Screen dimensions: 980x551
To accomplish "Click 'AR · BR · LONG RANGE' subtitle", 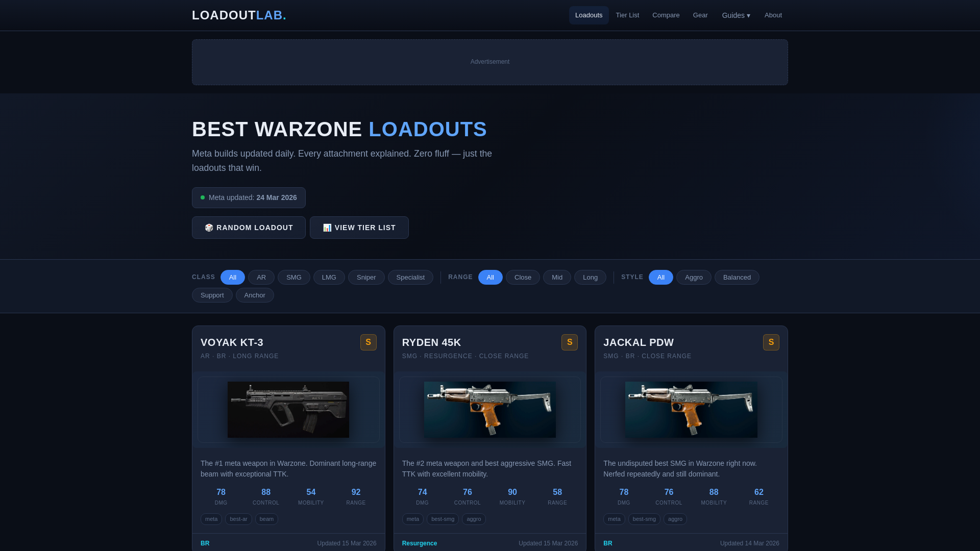I will click(x=239, y=356).
